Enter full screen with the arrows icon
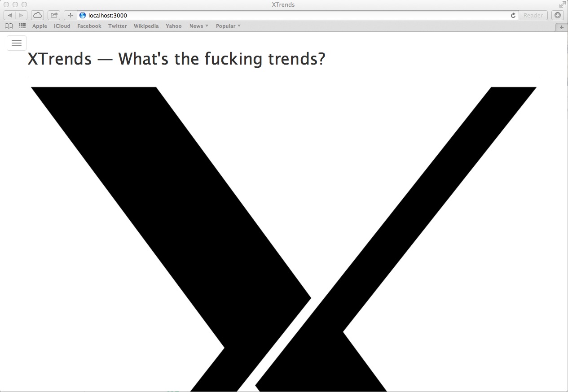The width and height of the screenshot is (568, 392). (x=562, y=4)
